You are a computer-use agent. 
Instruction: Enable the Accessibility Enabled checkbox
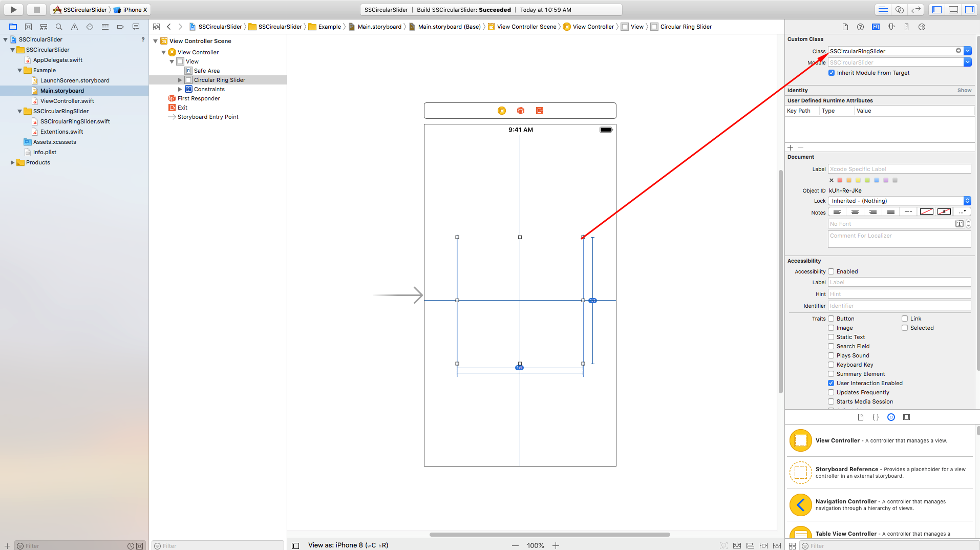(x=832, y=271)
